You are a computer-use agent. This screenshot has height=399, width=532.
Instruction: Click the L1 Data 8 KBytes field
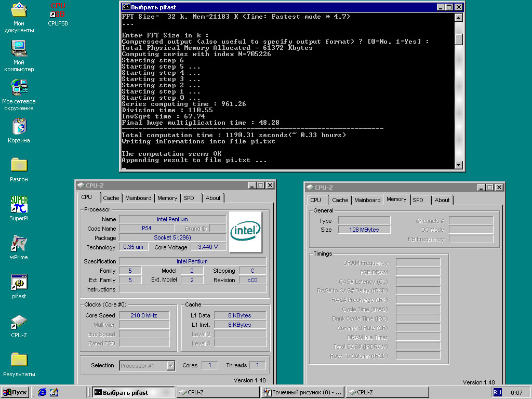click(240, 315)
